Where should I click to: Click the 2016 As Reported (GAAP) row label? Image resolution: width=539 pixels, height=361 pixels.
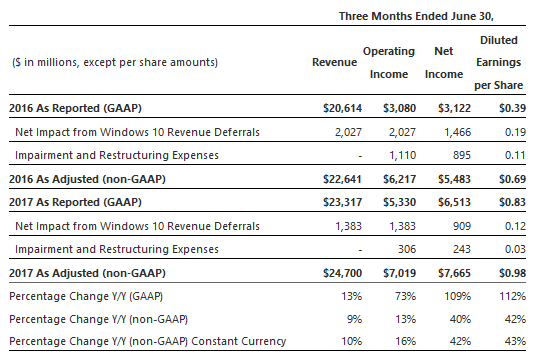(x=75, y=108)
